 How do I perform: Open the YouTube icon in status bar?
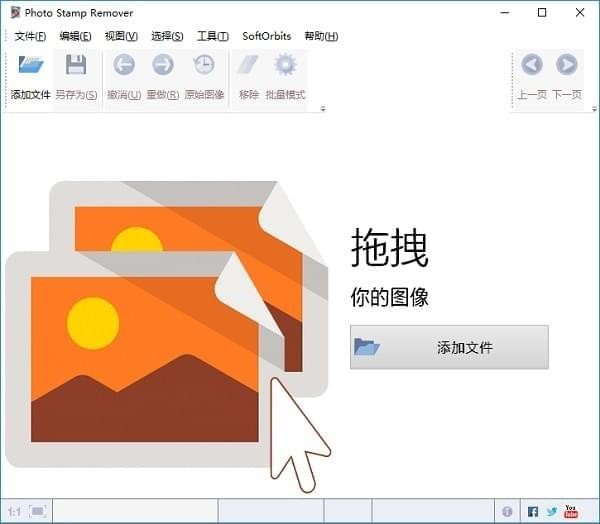(571, 511)
